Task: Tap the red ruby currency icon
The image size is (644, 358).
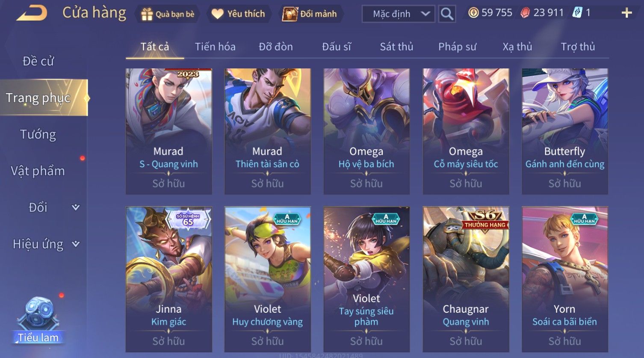Action: point(525,13)
